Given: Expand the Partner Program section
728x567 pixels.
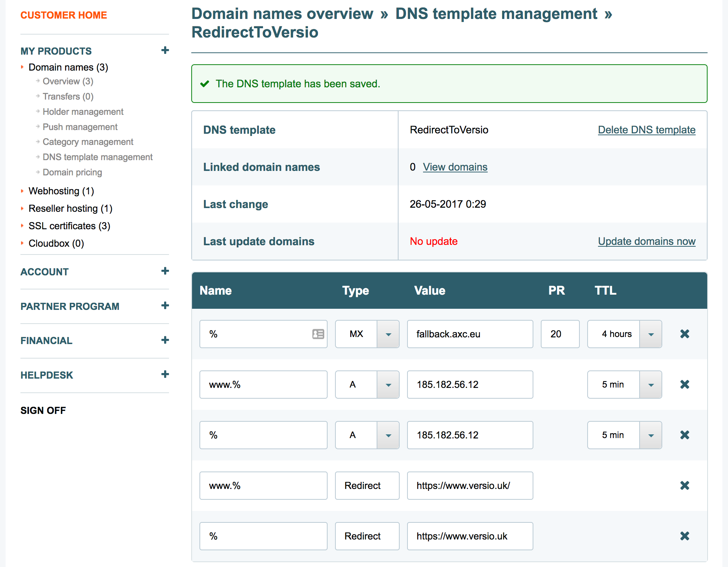Looking at the screenshot, I should [165, 306].
